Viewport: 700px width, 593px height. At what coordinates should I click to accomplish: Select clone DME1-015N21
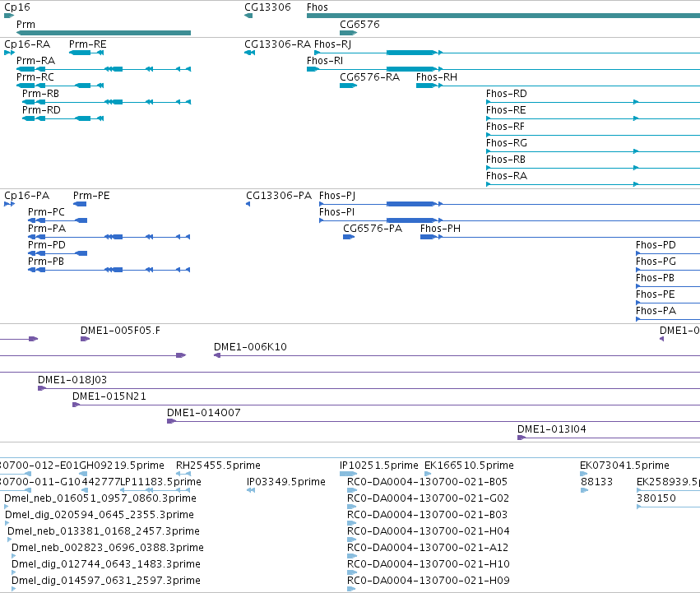[386, 405]
